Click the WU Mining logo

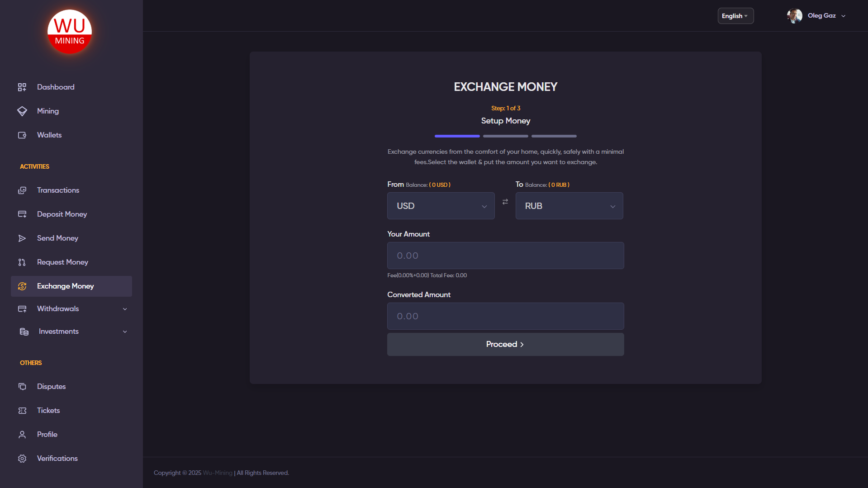pyautogui.click(x=70, y=32)
